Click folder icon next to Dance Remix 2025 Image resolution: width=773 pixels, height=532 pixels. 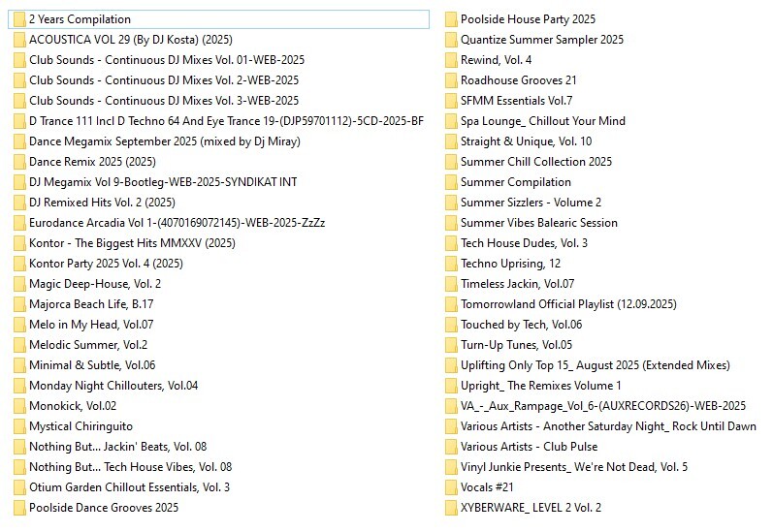coord(19,162)
